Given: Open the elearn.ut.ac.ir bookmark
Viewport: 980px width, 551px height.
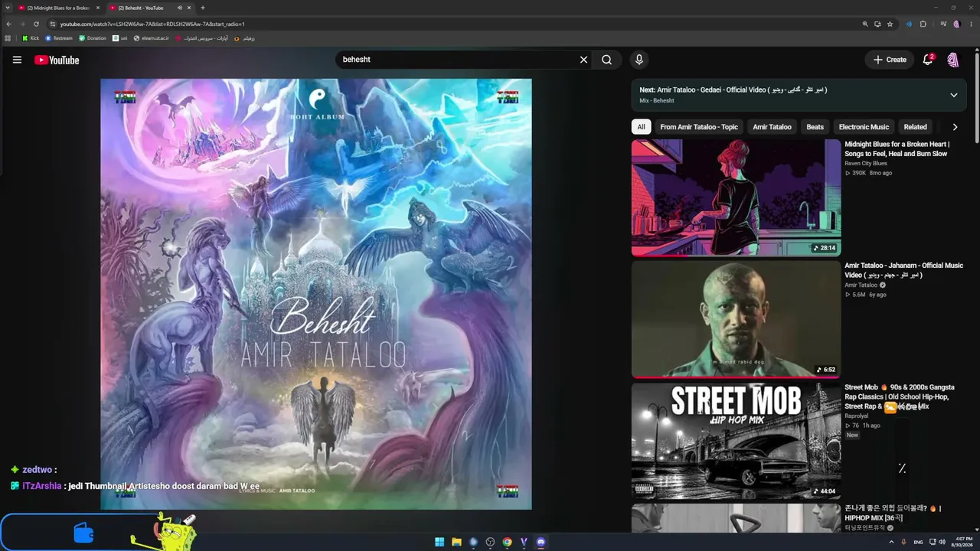Looking at the screenshot, I should pyautogui.click(x=152, y=37).
